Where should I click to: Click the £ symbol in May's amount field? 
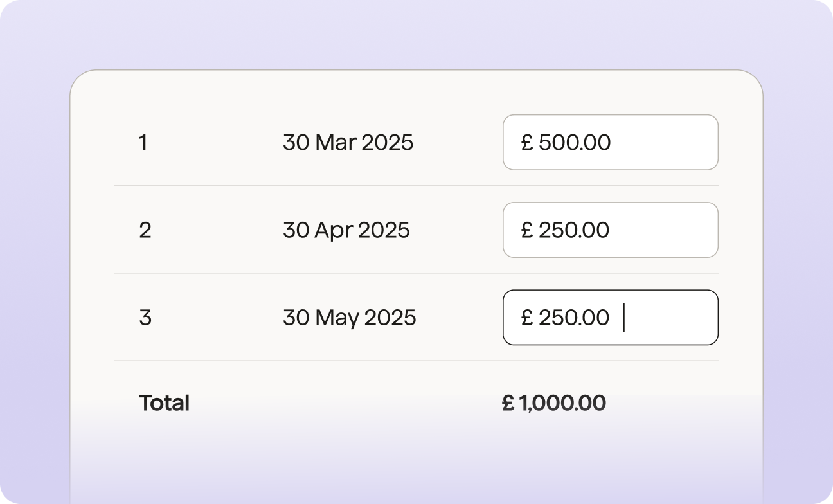coord(528,318)
